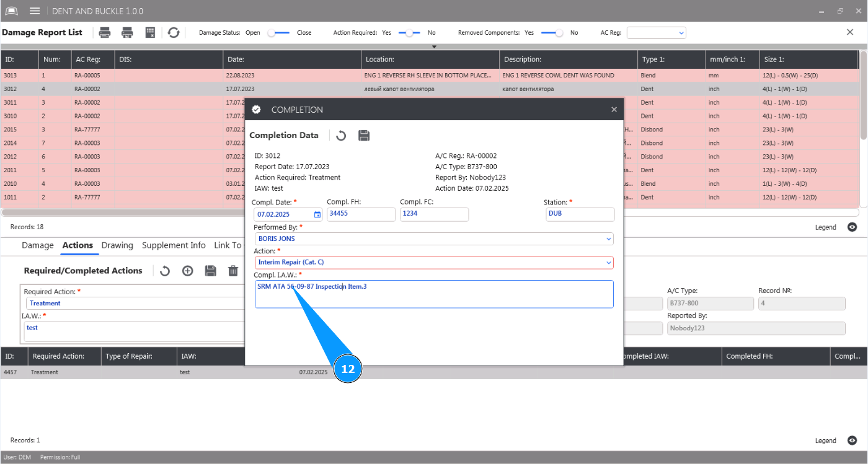Click the Type of Repair column header
This screenshot has width=868, height=464.
tap(138, 356)
